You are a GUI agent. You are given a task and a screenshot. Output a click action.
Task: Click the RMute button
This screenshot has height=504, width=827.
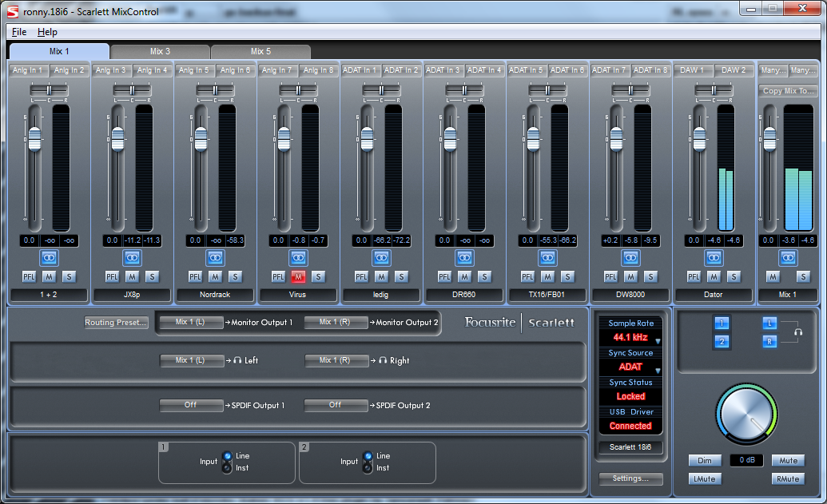tap(788, 478)
